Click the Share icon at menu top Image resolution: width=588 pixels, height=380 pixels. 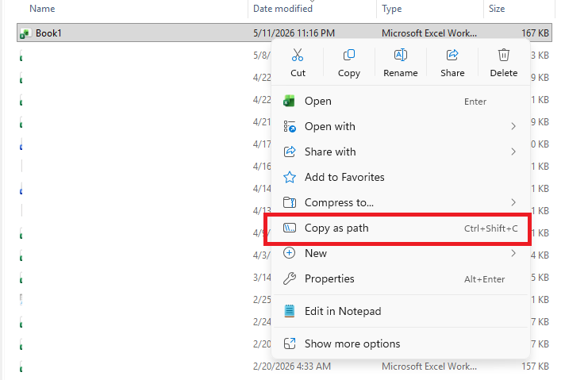coord(452,55)
